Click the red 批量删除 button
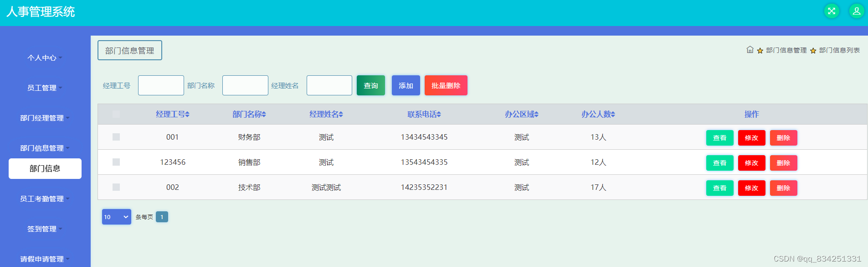Viewport: 868px width, 267px height. click(446, 85)
